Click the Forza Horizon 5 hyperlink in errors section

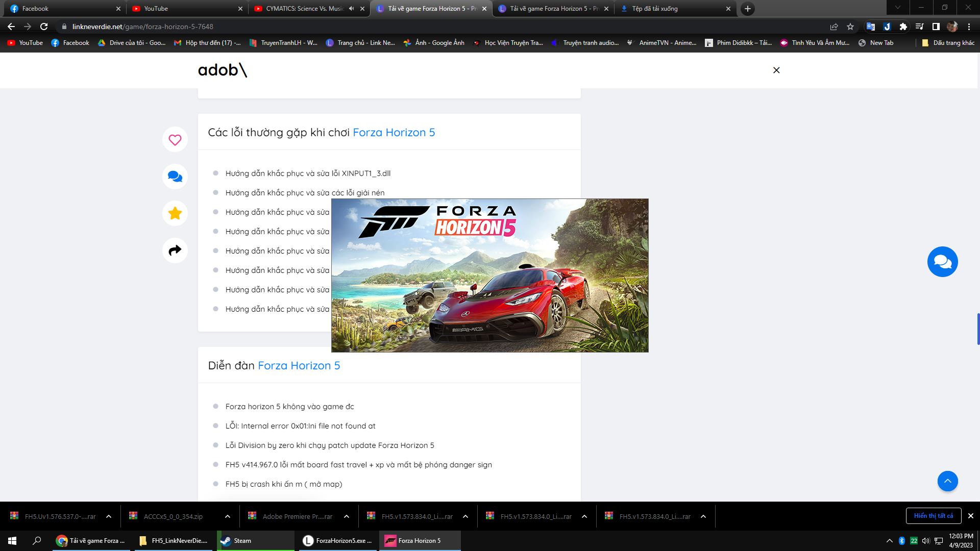393,132
